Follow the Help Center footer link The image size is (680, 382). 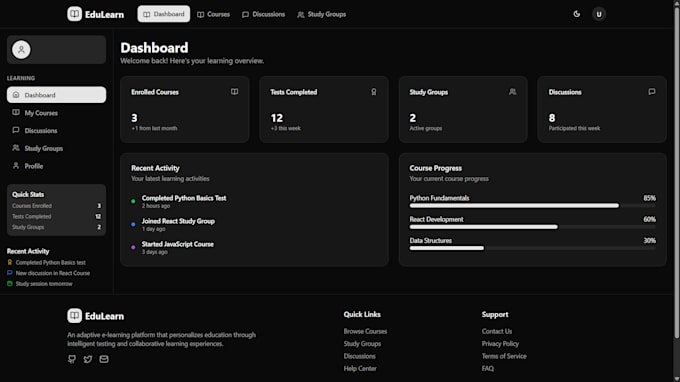coord(360,369)
